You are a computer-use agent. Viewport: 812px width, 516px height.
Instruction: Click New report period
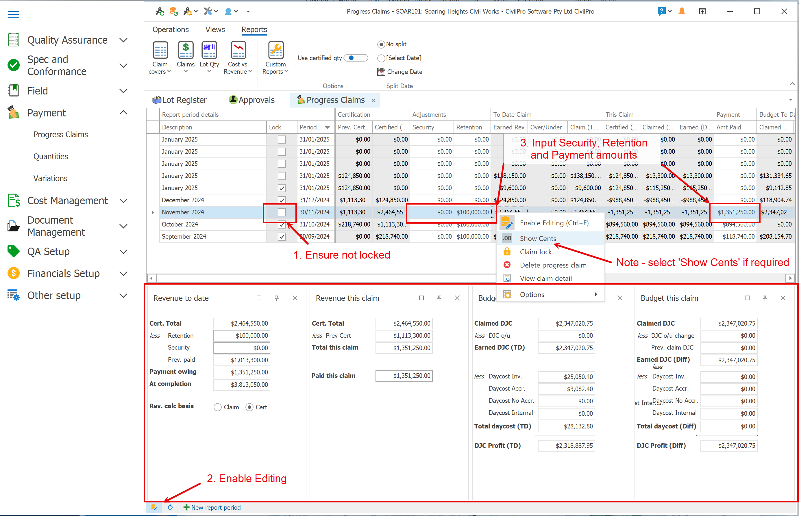[x=212, y=507]
